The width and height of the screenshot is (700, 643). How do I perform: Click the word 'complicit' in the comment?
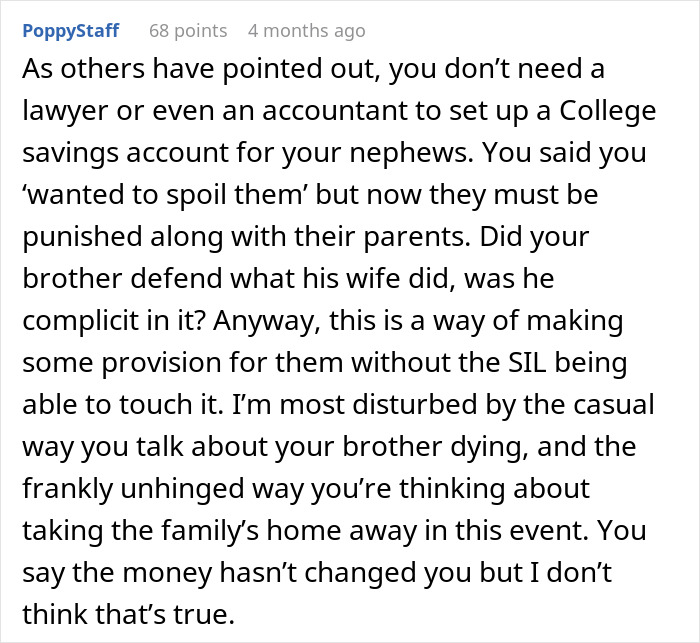(80, 321)
